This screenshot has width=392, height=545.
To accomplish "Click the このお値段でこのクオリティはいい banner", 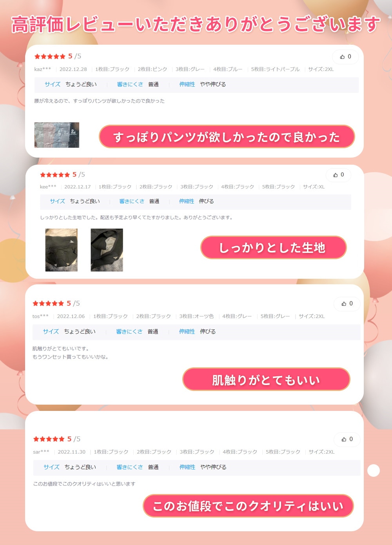I will [248, 506].
